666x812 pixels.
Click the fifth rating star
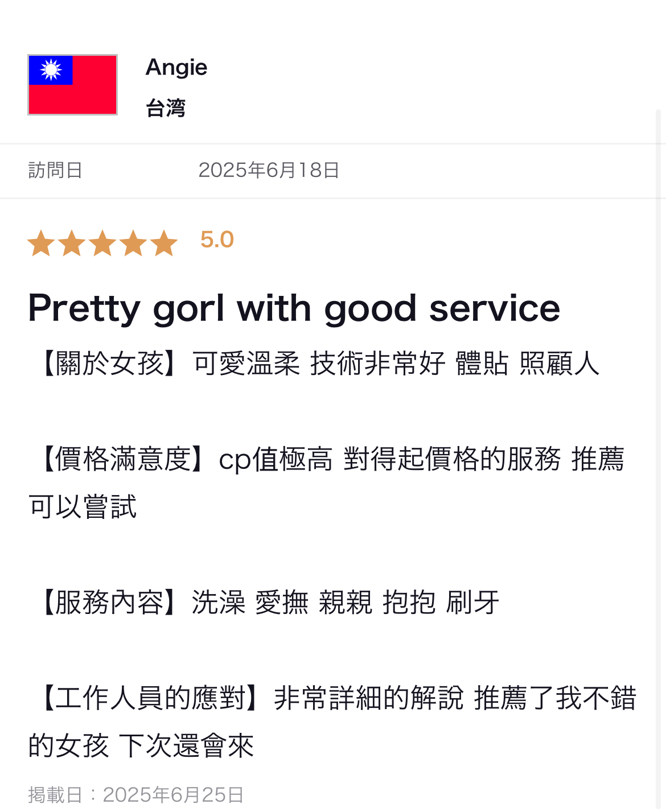pyautogui.click(x=164, y=243)
